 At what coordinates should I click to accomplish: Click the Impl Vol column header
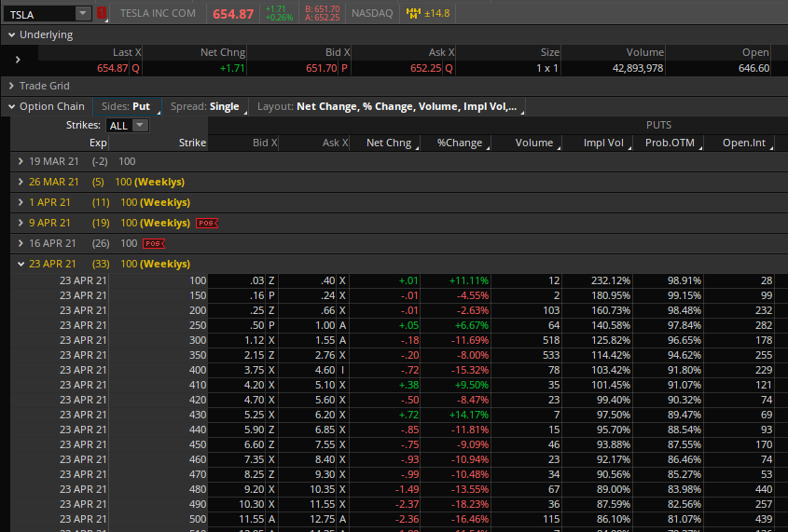[598, 143]
